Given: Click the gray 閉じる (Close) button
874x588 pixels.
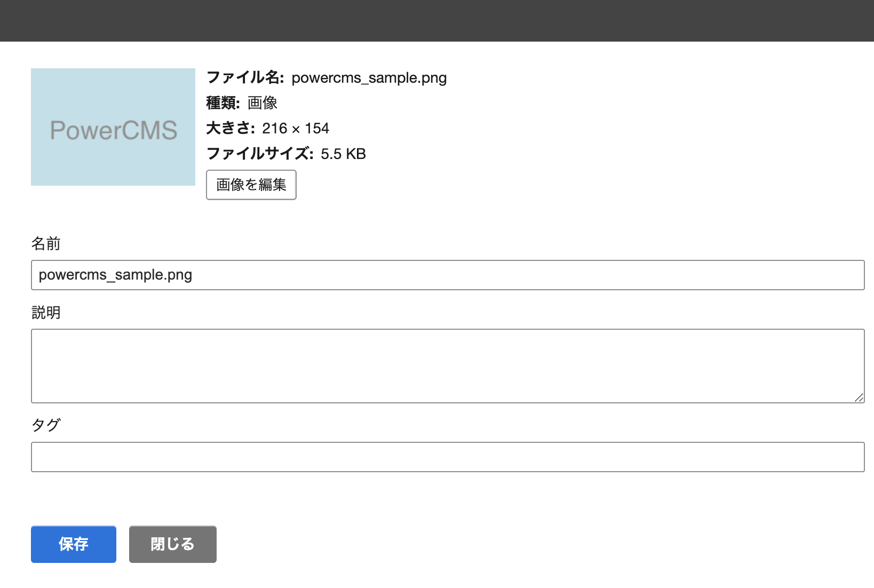Looking at the screenshot, I should (172, 544).
